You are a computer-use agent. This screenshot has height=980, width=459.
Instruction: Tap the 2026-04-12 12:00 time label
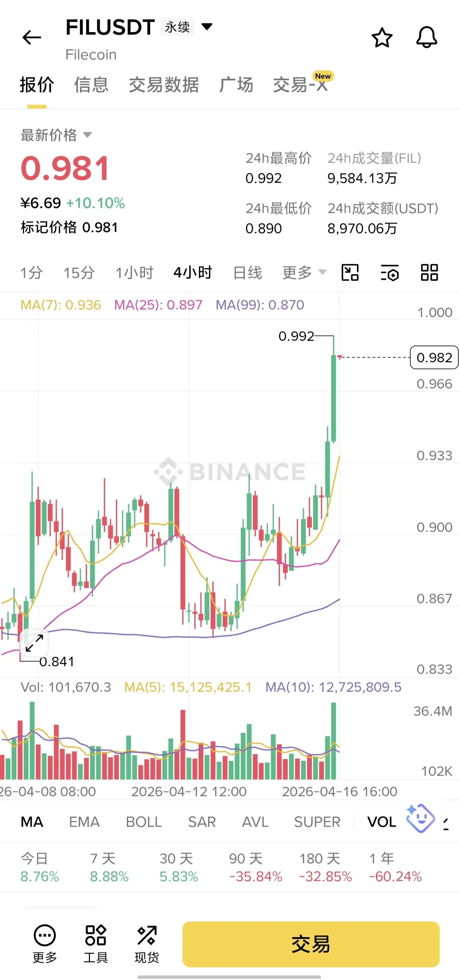click(189, 791)
